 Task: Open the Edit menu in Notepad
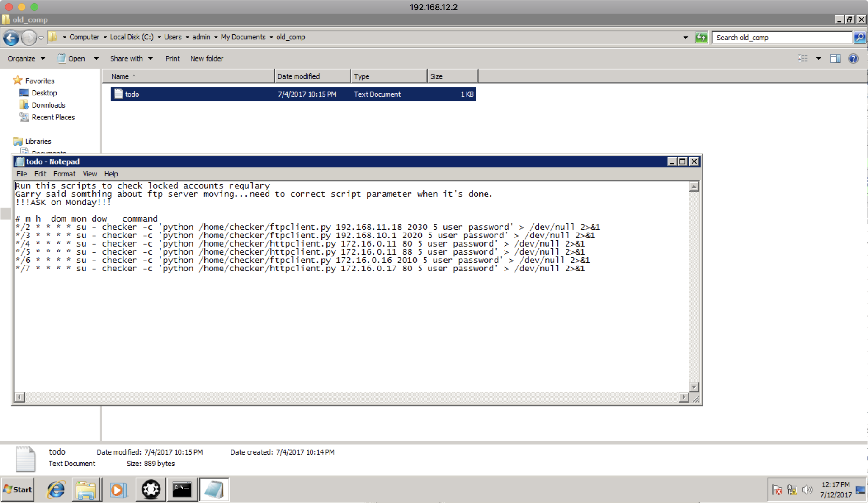pos(39,174)
